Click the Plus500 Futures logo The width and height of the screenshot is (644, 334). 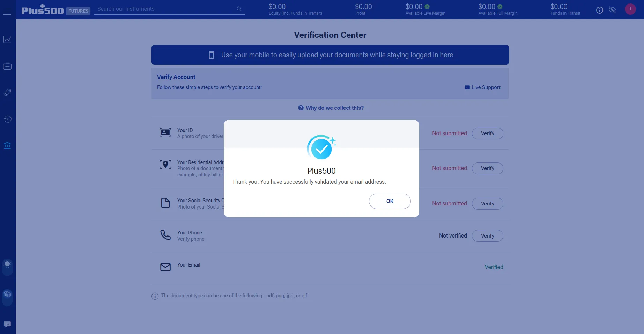pyautogui.click(x=56, y=10)
